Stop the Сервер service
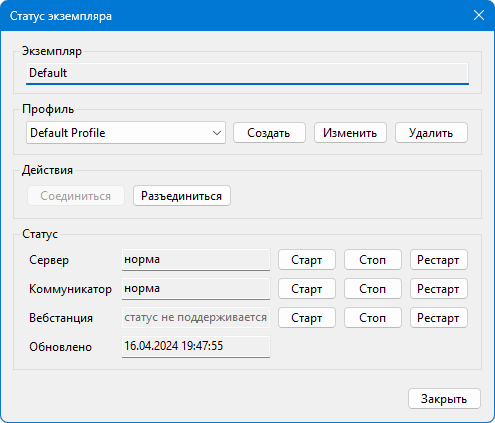This screenshot has height=423, width=495. coord(373,260)
